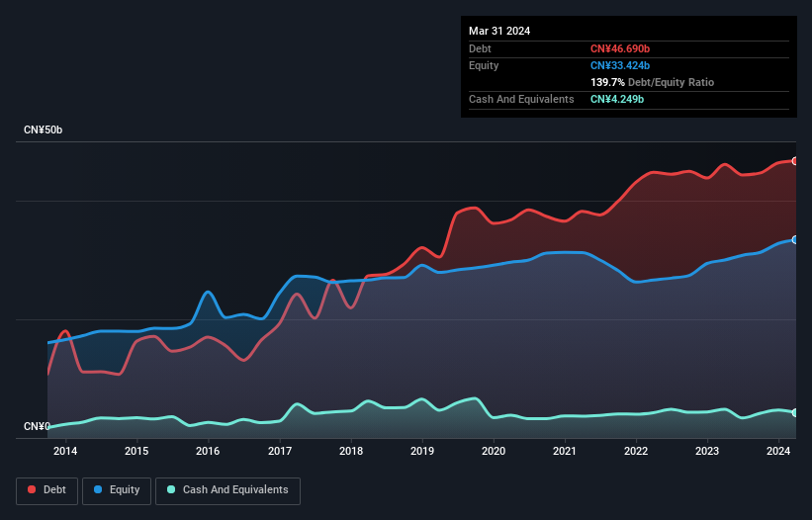Viewport: 812px width, 520px height.
Task: Toggle the Debt series legend button
Action: pyautogui.click(x=47, y=490)
